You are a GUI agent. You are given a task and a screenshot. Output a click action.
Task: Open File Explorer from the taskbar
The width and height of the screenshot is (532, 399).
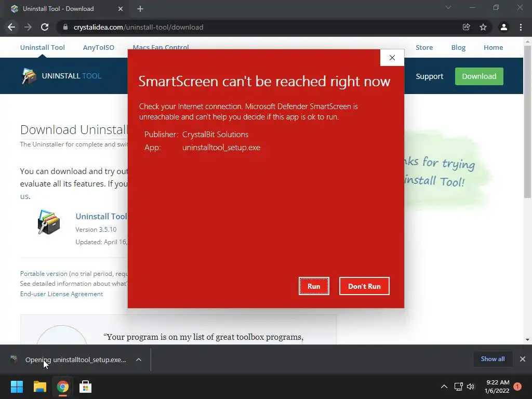click(39, 387)
